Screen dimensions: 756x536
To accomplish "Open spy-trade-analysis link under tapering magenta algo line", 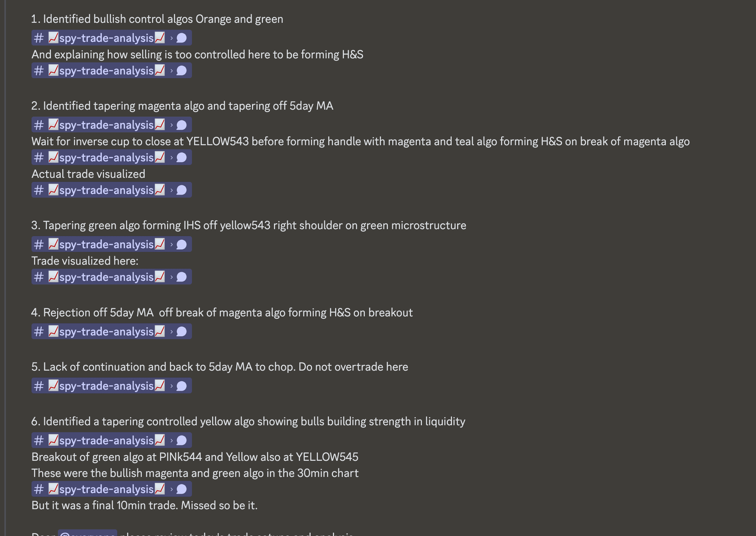I will point(106,125).
